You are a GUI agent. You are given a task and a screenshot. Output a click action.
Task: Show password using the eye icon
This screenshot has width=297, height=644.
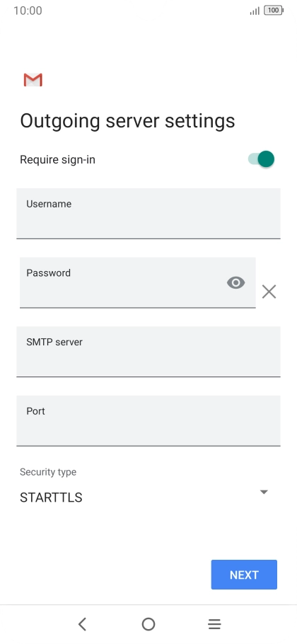click(236, 282)
